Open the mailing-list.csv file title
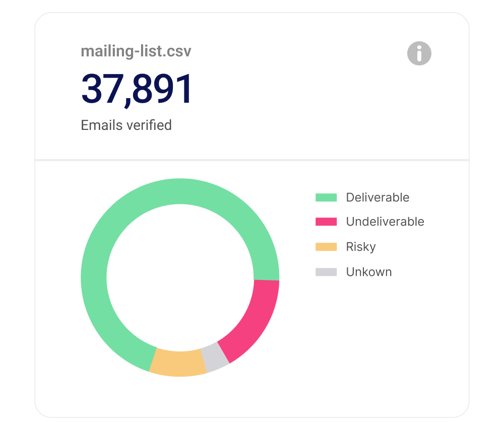 pyautogui.click(x=136, y=51)
